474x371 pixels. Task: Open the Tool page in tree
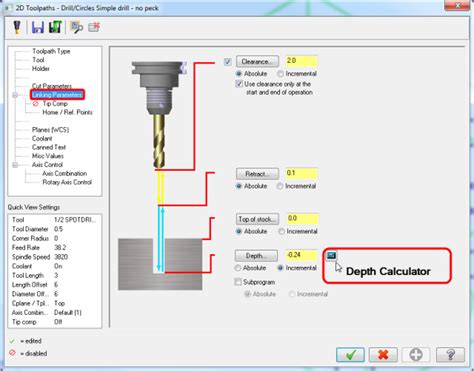click(x=38, y=60)
